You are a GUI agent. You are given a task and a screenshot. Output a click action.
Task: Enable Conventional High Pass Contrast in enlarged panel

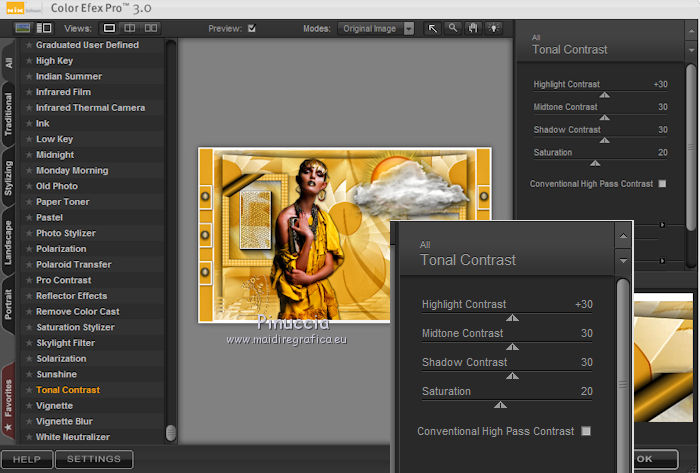(x=586, y=431)
